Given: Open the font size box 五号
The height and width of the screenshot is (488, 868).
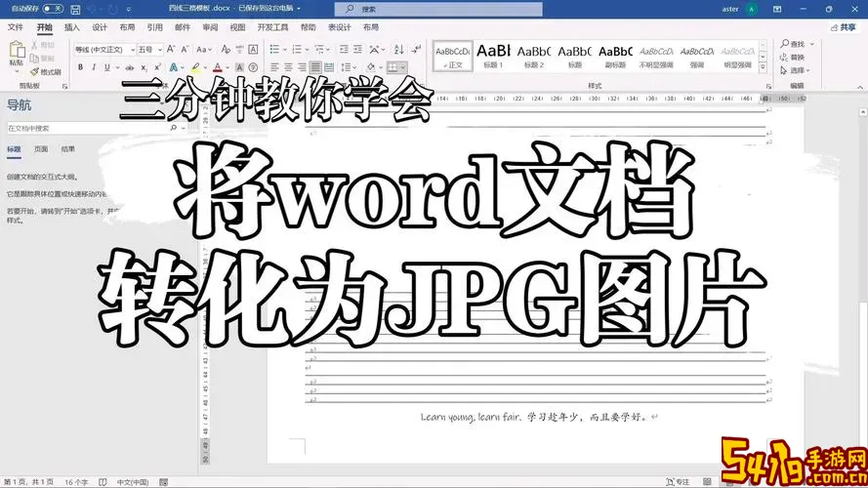Looking at the screenshot, I should click(x=149, y=49).
